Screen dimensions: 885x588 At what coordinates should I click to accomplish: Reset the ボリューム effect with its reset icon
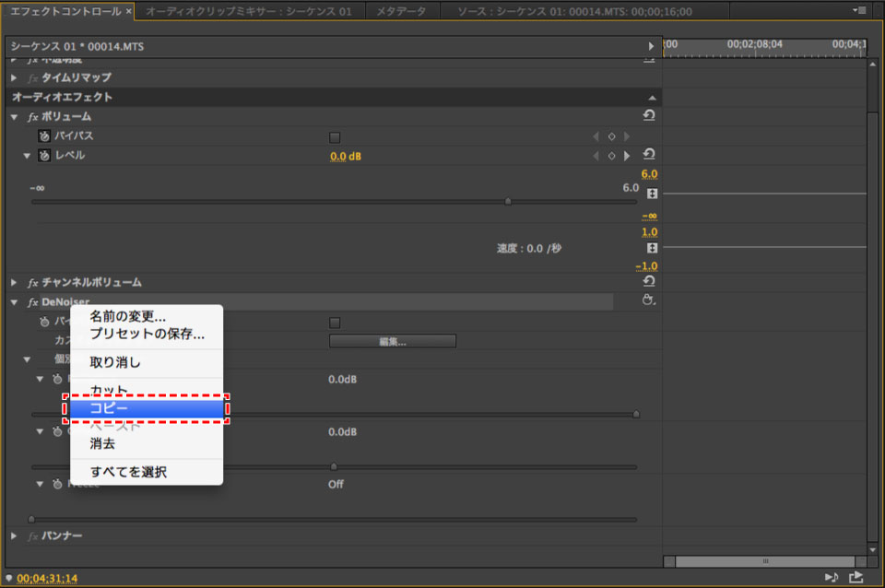point(648,116)
